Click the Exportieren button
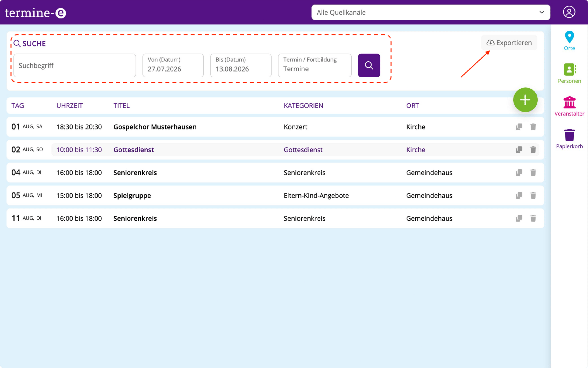 pos(509,43)
